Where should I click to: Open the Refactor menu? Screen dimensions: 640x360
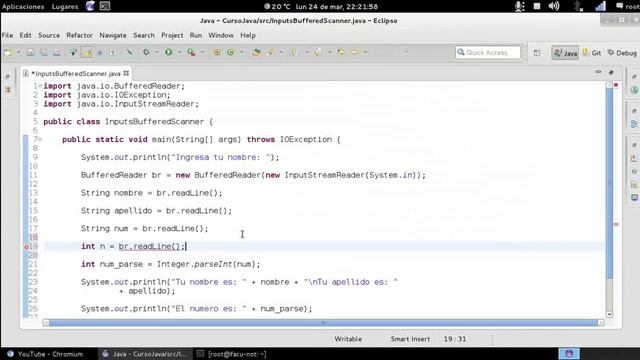(x=80, y=35)
